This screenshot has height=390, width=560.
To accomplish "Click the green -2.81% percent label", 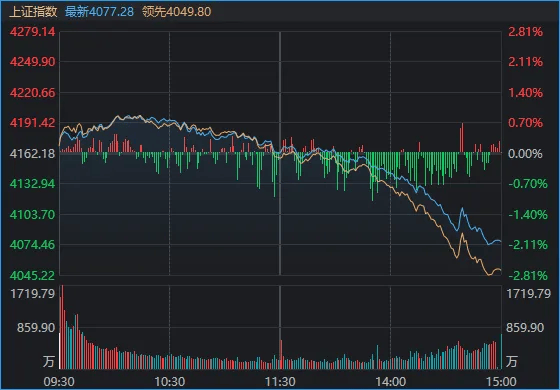I will point(528,275).
